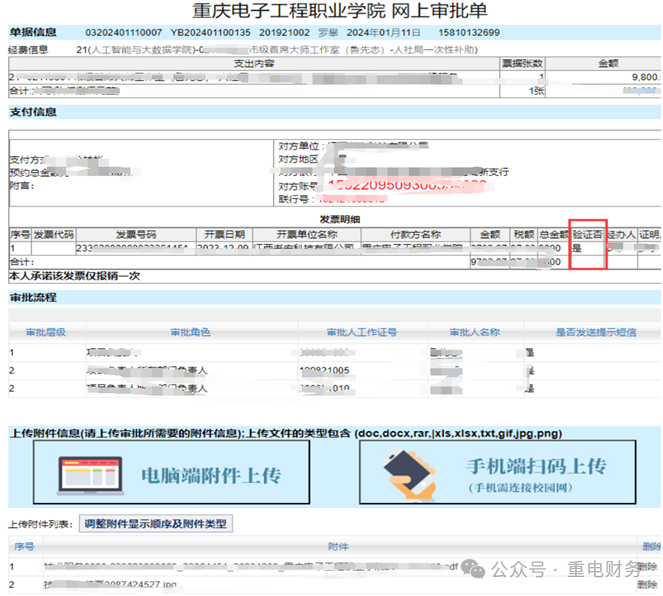663x596 pixels.
Task: Click the 验证否 column header
Action: click(587, 234)
